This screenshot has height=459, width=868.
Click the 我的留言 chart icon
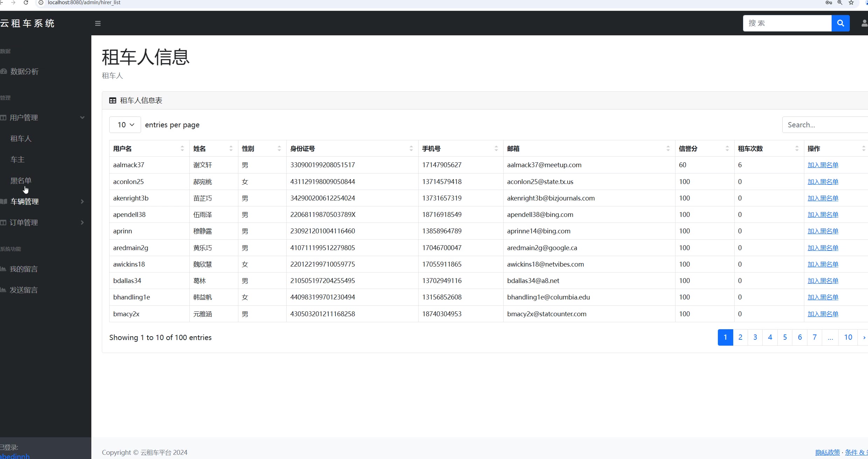pos(3,269)
